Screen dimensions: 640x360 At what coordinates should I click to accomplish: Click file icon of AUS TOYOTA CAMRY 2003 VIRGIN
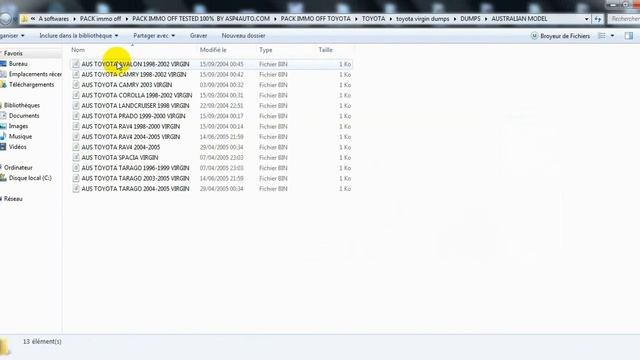pyautogui.click(x=76, y=85)
